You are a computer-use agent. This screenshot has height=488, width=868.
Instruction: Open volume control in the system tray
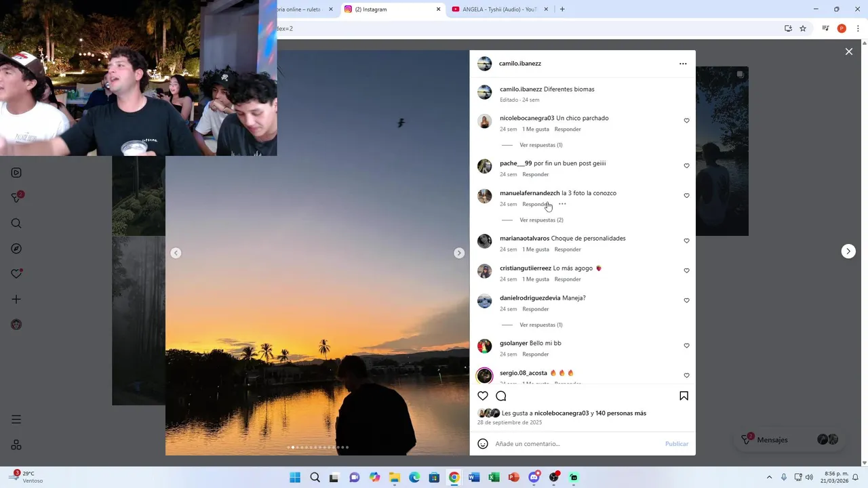(x=809, y=478)
